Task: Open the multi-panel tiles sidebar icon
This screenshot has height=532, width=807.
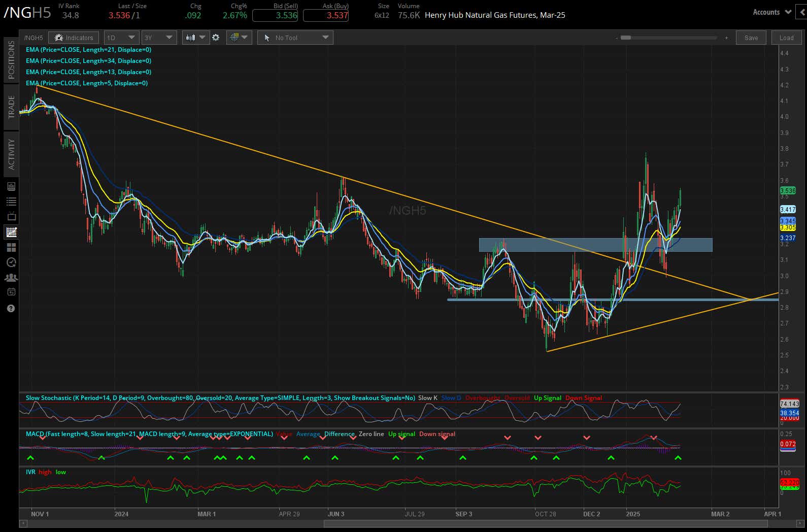Action: 11,247
